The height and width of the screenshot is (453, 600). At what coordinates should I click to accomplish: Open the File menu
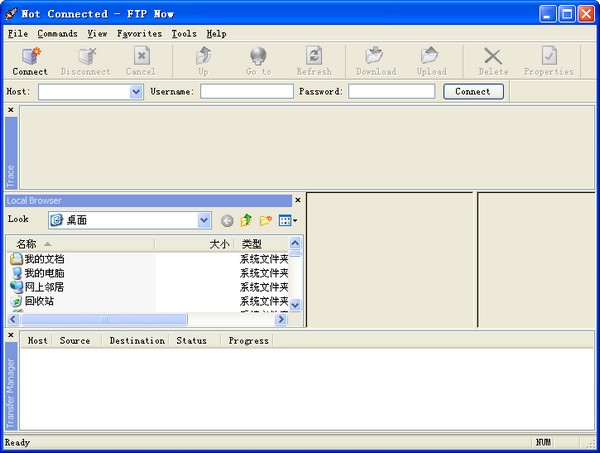pos(18,34)
